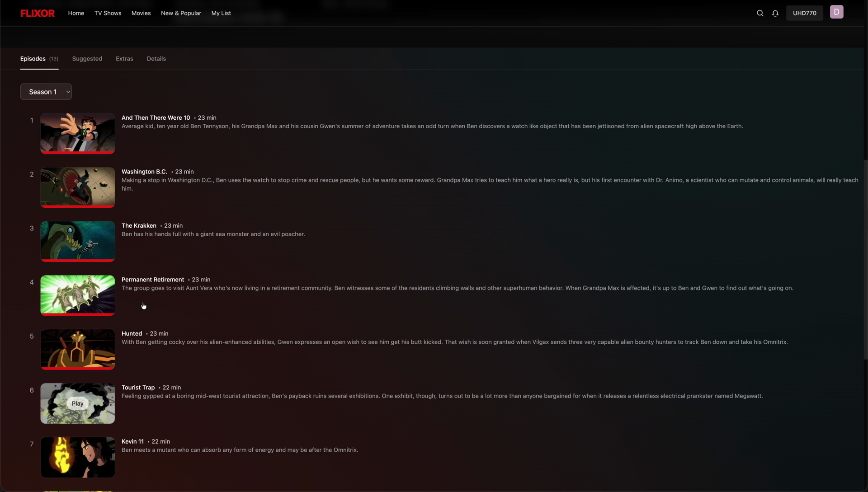Click the Permanent Retirement episode title
Image resolution: width=868 pixels, height=492 pixels.
pyautogui.click(x=153, y=280)
